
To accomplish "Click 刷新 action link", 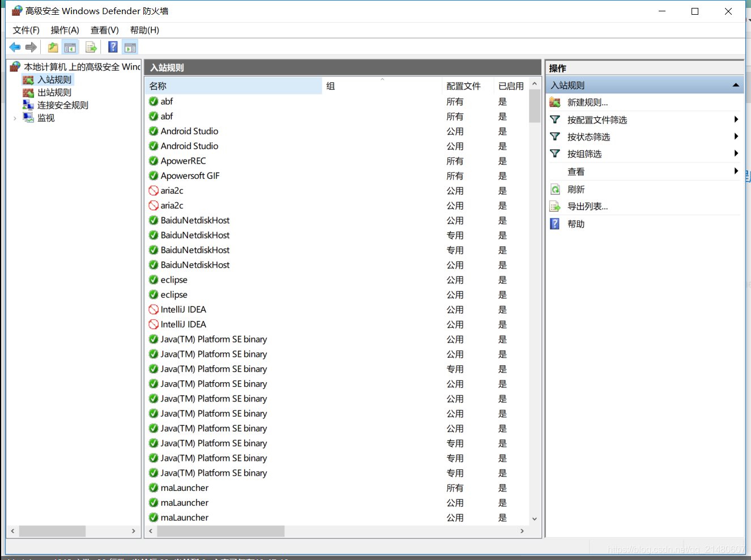I will click(x=576, y=190).
